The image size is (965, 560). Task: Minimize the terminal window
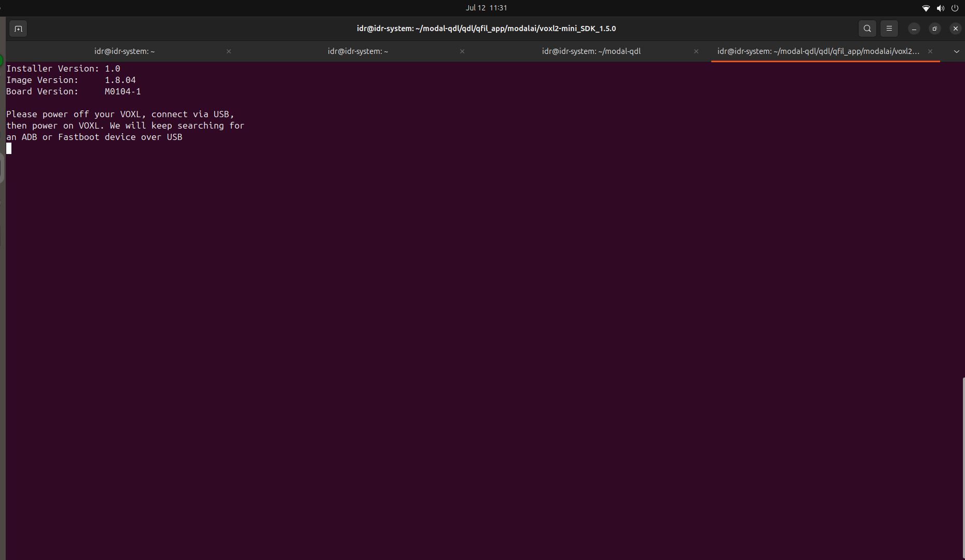[914, 29]
